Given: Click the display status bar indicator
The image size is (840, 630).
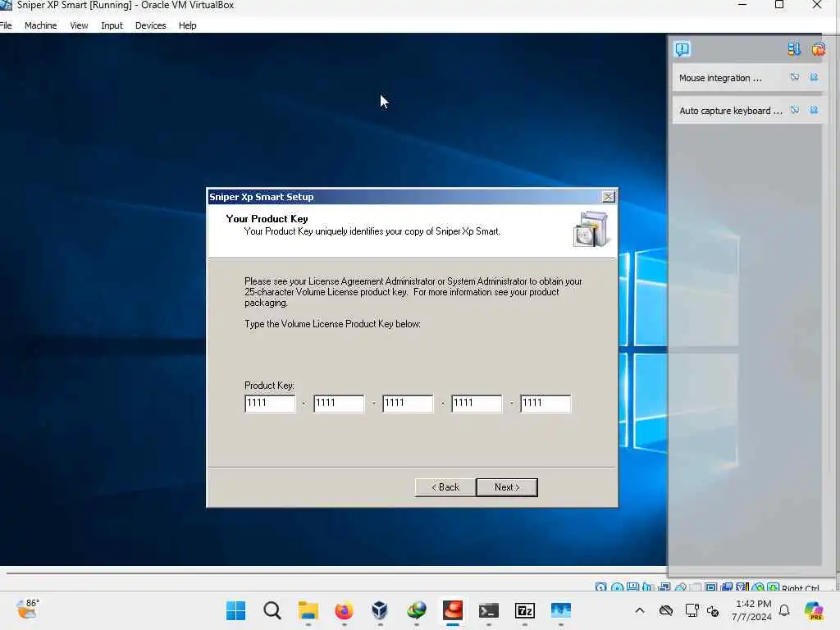Looking at the screenshot, I should click(x=711, y=587).
